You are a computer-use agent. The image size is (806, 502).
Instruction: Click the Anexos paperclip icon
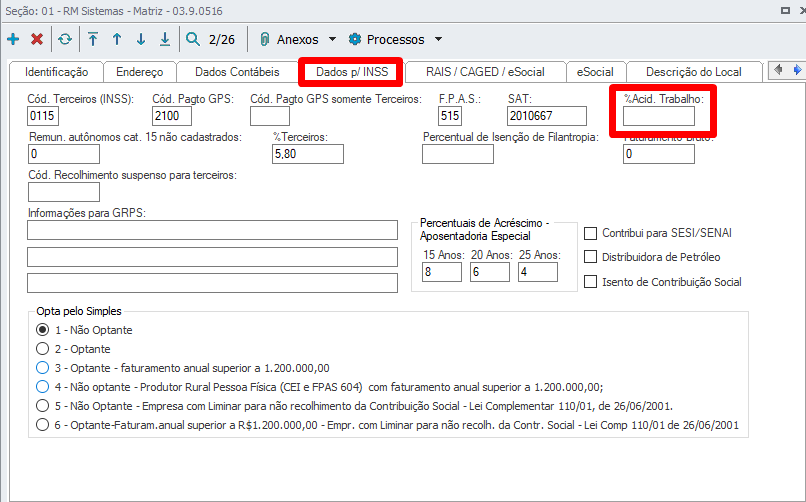tap(264, 39)
